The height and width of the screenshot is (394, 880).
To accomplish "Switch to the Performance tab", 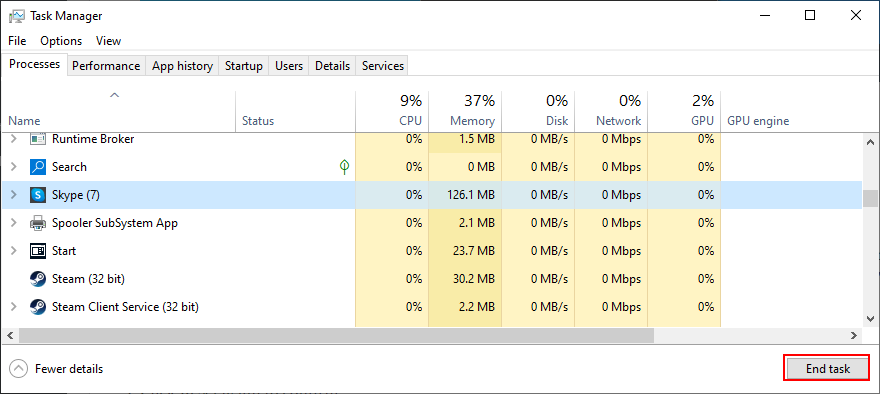I will (x=106, y=66).
